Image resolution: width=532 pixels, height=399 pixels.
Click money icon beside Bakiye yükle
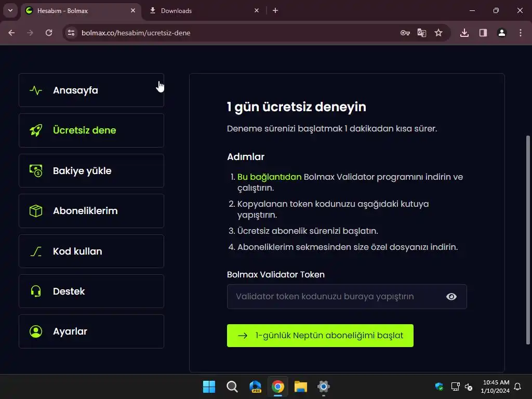click(x=36, y=170)
